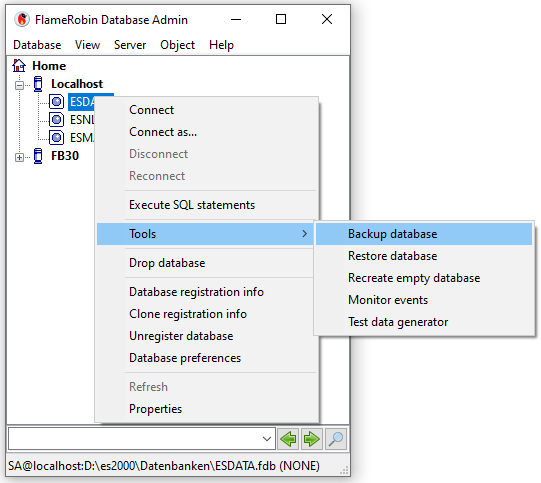Collapse the Localhost tree node
This screenshot has width=541, height=483.
pyautogui.click(x=20, y=85)
